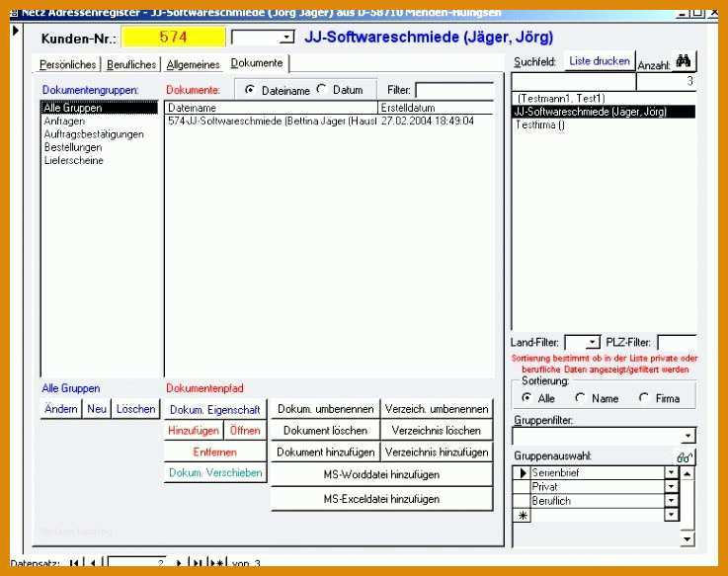Click the record selector arrow beside Kunden-Nr.
Image resolution: width=728 pixels, height=576 pixels.
[x=16, y=31]
